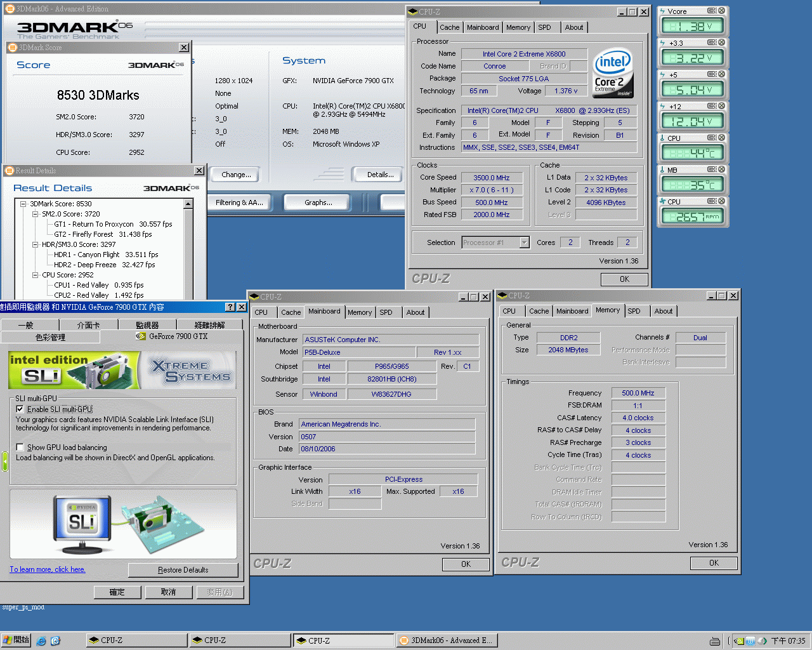Open Graphs... in 3DMark06
The height and width of the screenshot is (650, 812).
pyautogui.click(x=318, y=202)
